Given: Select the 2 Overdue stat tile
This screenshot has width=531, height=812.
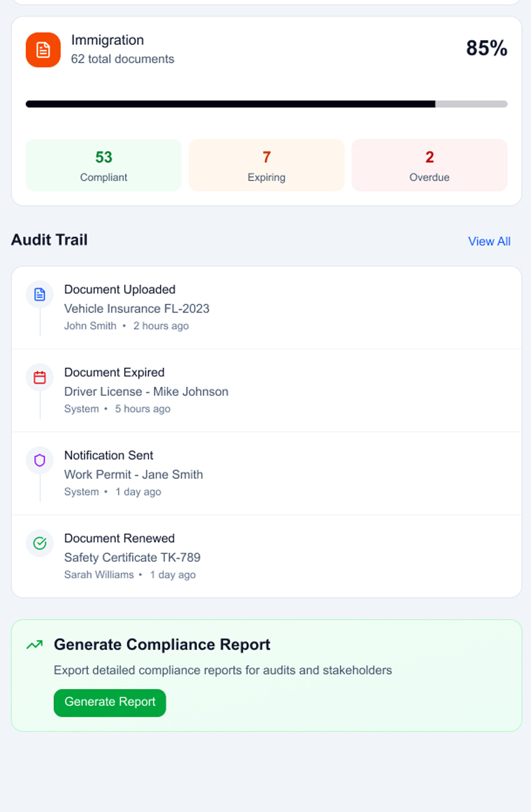Looking at the screenshot, I should pos(429,165).
